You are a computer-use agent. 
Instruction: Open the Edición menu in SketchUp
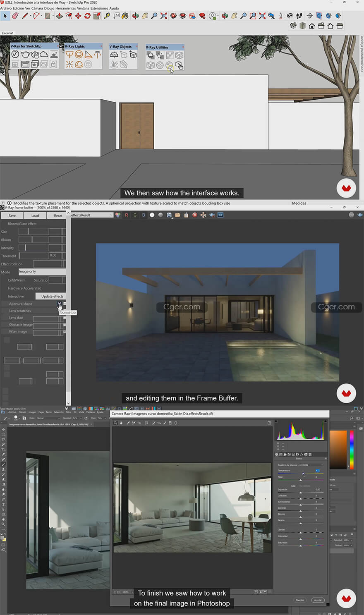18,8
